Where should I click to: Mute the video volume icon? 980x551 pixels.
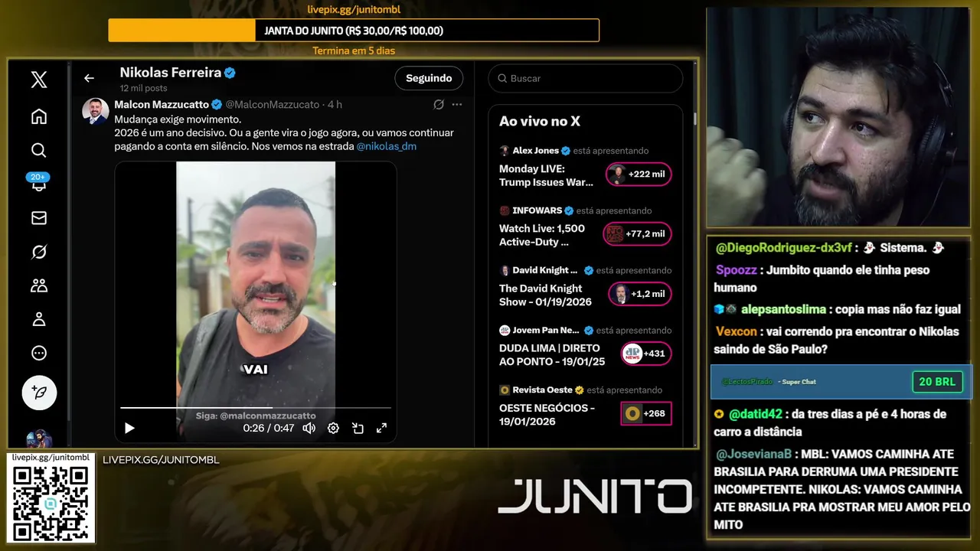click(309, 429)
